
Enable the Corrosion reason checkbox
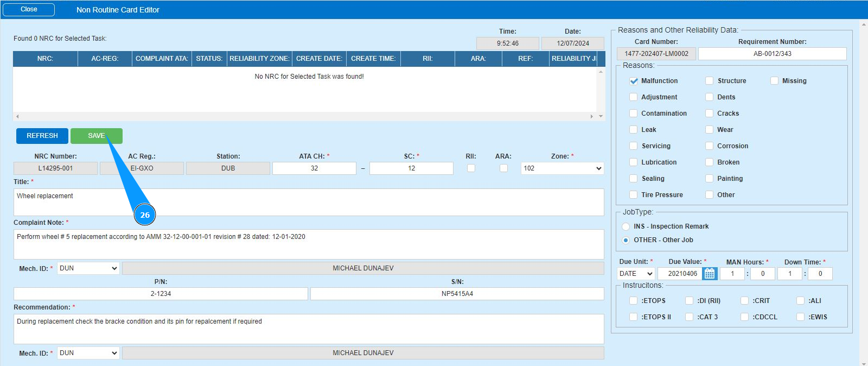tap(709, 146)
